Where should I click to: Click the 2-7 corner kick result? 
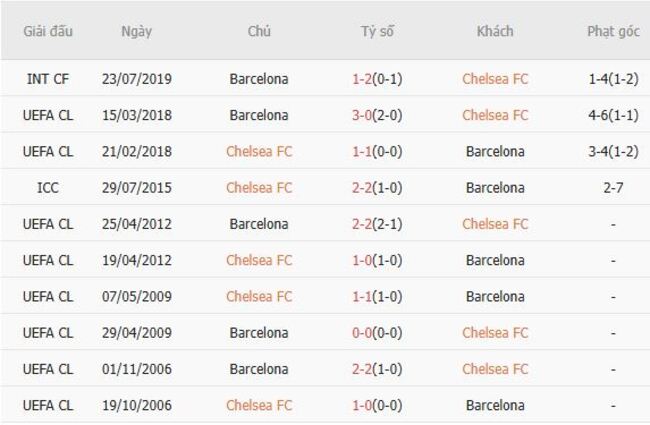tap(613, 188)
